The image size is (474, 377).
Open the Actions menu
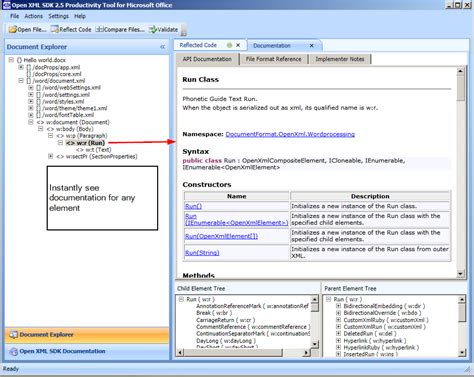click(x=34, y=16)
